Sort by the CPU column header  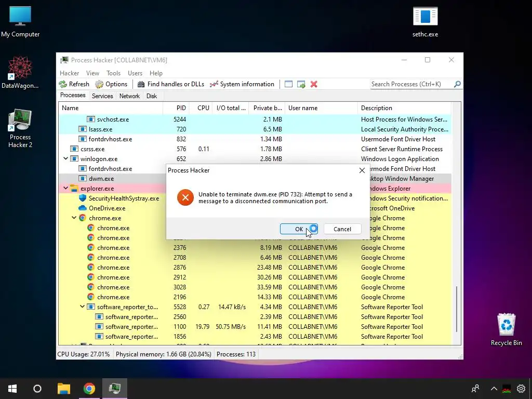point(201,108)
